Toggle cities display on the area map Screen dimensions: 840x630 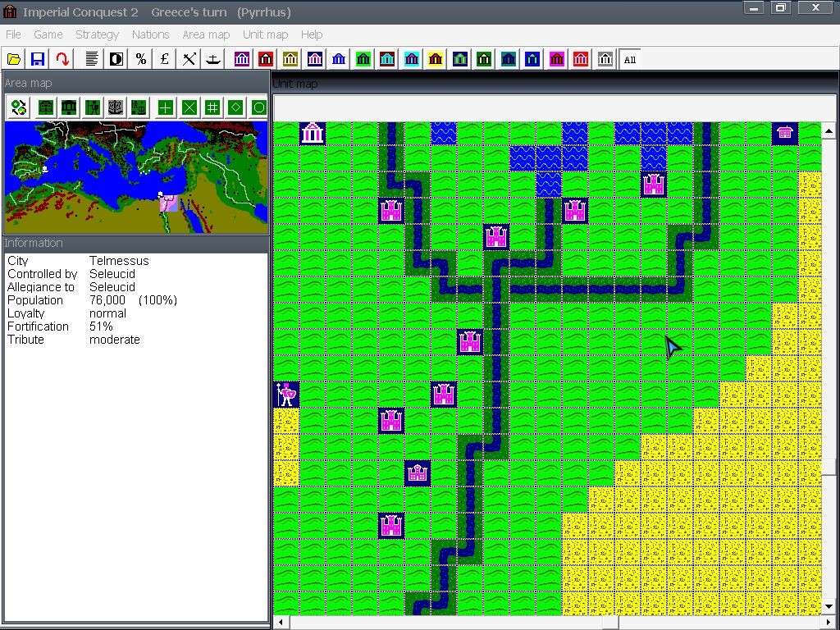tap(46, 107)
